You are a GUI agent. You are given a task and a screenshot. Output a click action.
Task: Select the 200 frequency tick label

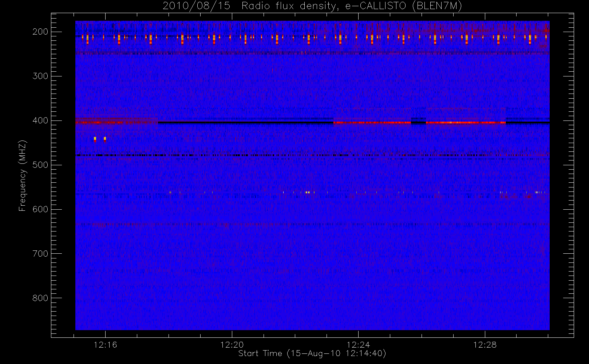coord(40,32)
